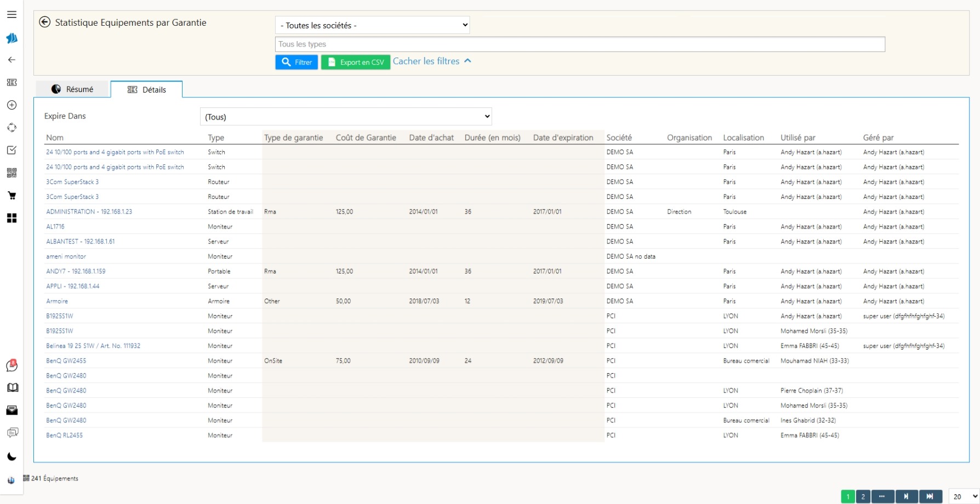Click the ticket icon in the sidebar
980x504 pixels.
click(x=12, y=82)
